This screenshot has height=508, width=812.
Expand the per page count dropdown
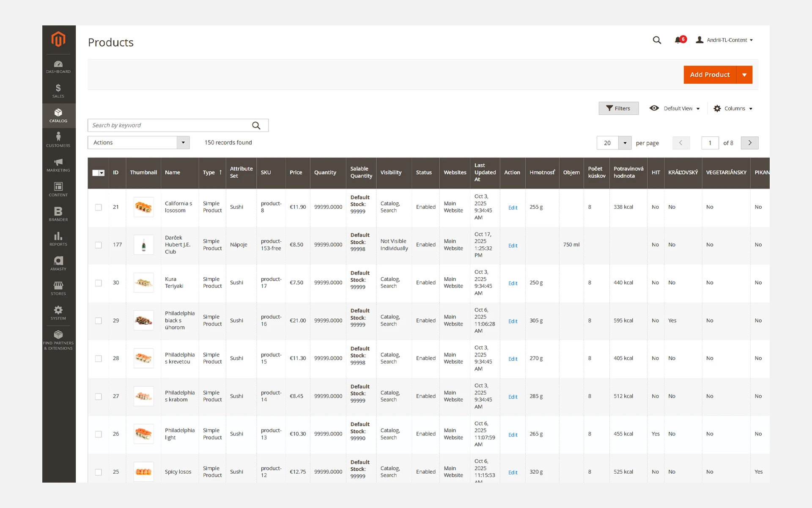(625, 143)
